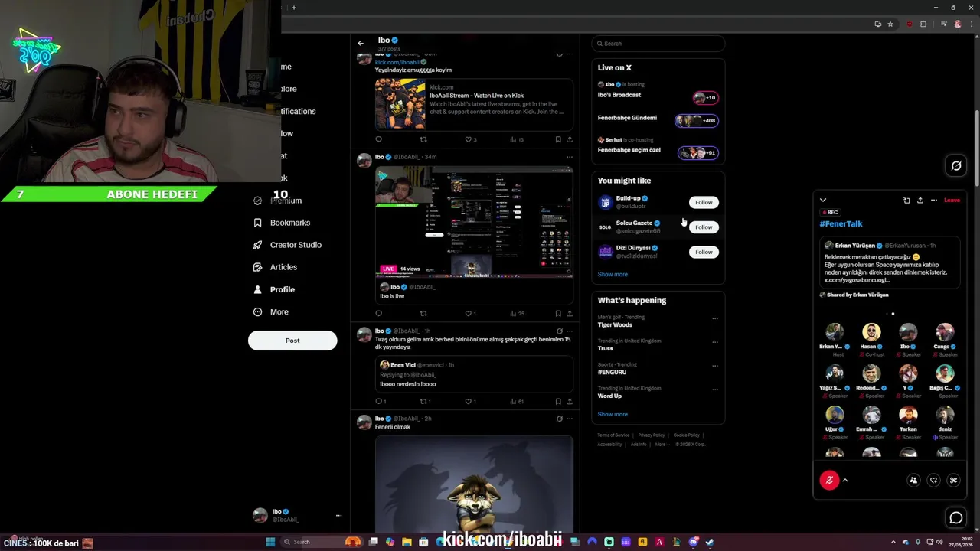Share the kick.com stream post
This screenshot has width=980, height=551.
click(x=570, y=139)
